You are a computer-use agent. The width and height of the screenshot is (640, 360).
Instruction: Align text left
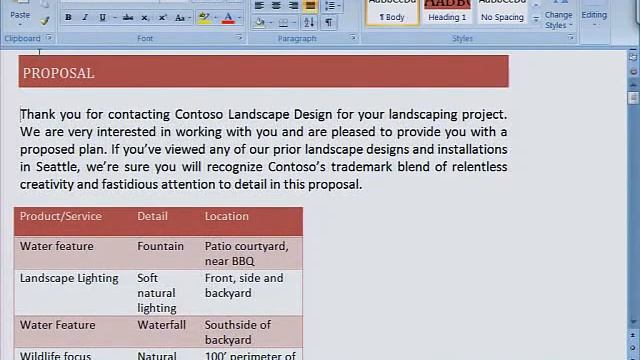pyautogui.click(x=259, y=5)
